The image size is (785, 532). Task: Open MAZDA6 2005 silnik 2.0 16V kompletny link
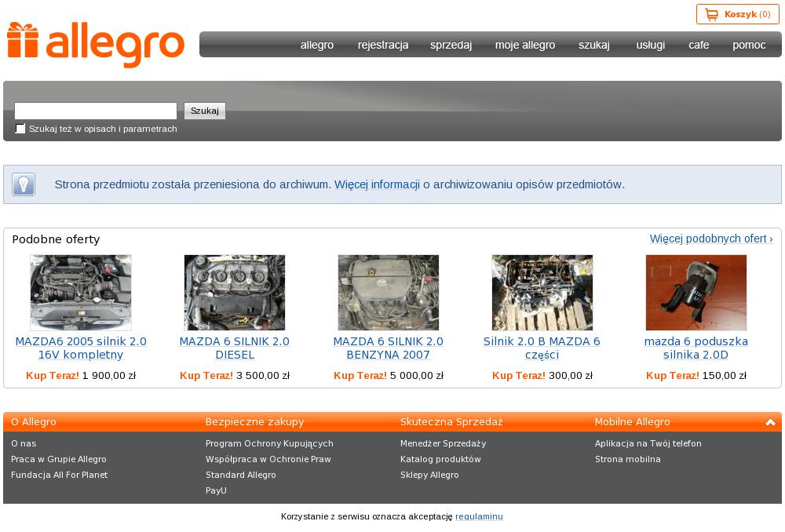click(x=81, y=348)
